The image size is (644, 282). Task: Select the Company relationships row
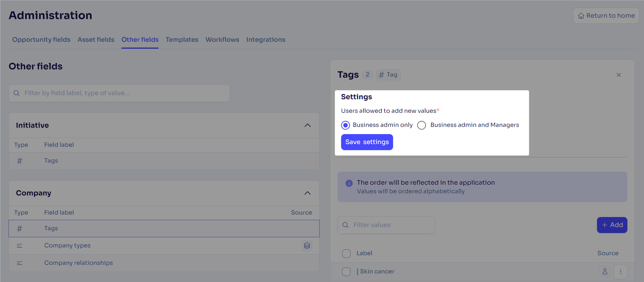[164, 263]
